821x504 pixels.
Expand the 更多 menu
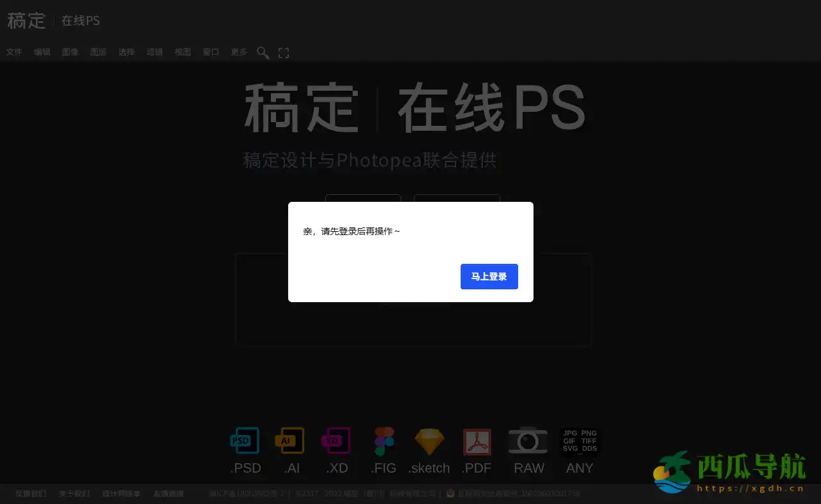(x=238, y=52)
